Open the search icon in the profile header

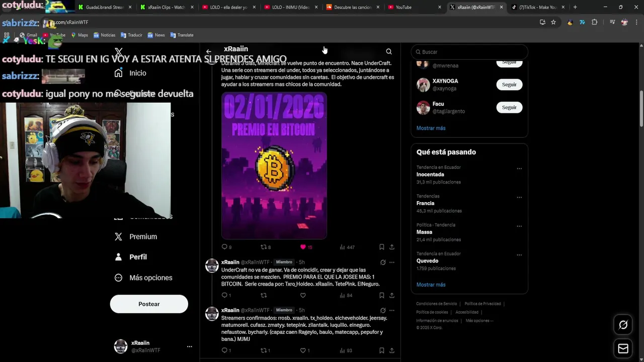point(389,51)
